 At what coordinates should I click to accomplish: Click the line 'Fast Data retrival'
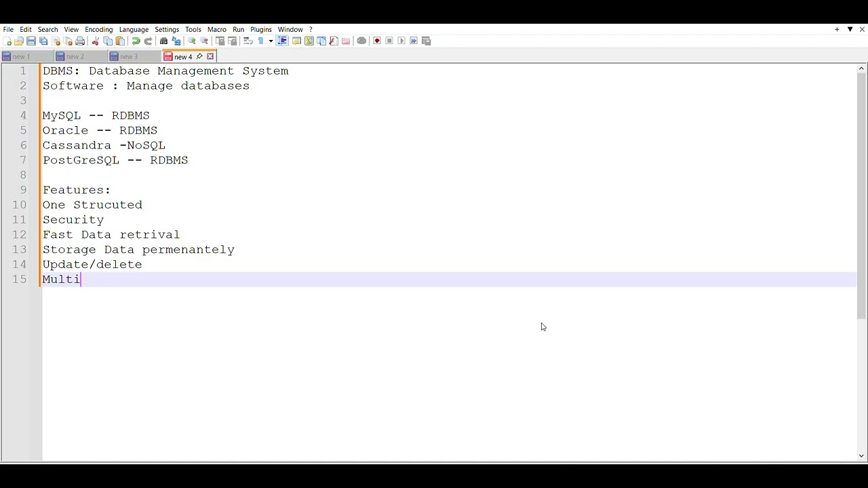(111, 235)
